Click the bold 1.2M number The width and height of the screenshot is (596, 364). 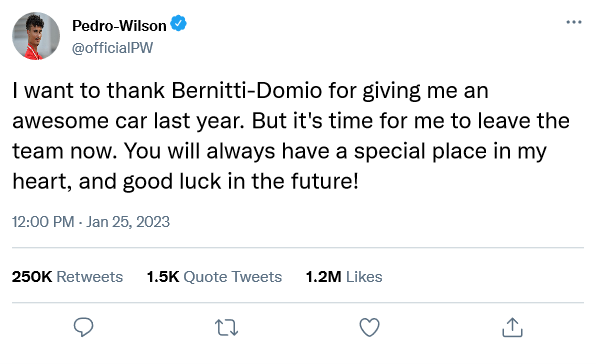tap(323, 277)
